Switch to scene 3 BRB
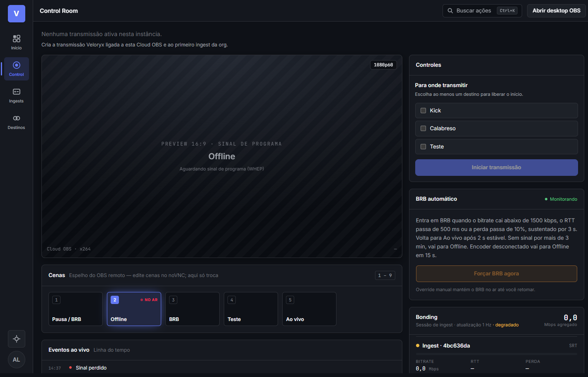This screenshot has width=588, height=377. (192, 309)
